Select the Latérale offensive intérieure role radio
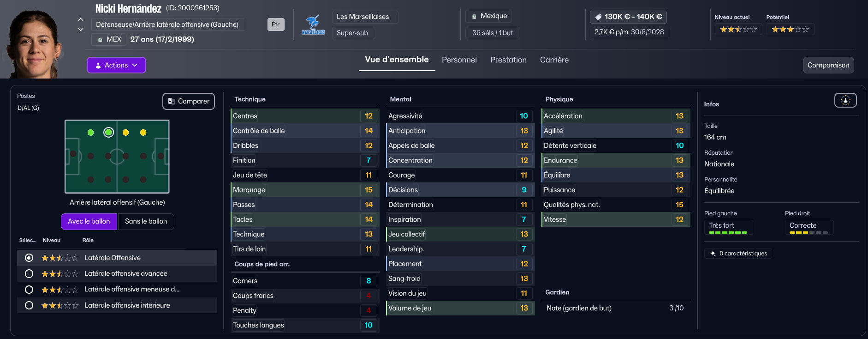 [29, 305]
